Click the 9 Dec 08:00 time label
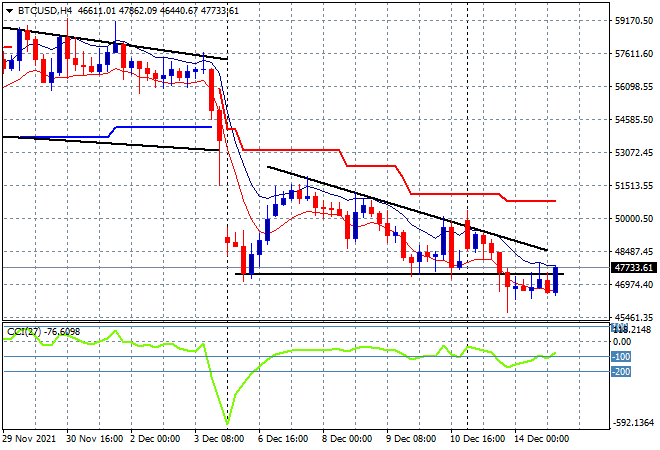 [x=411, y=439]
